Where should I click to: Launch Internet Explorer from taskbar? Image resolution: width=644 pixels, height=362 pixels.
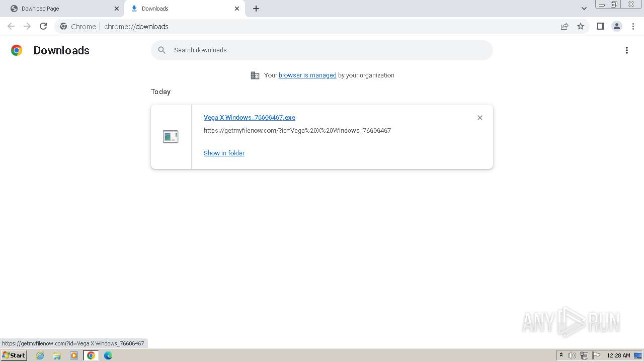click(40, 355)
